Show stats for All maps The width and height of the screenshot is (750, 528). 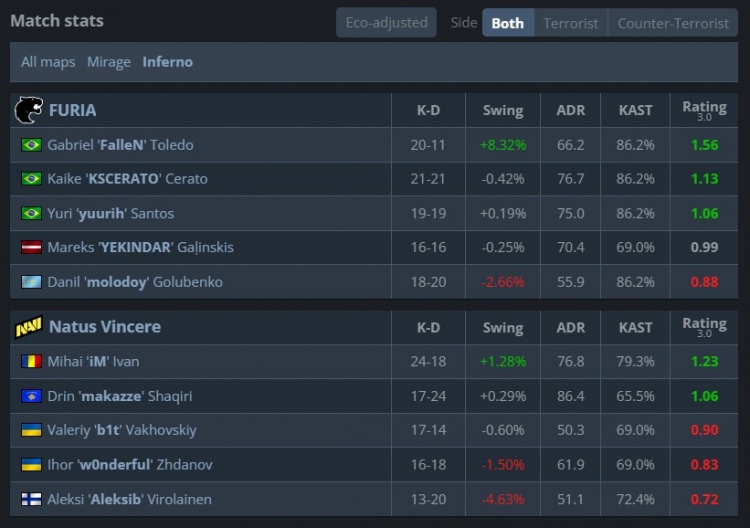coord(48,62)
